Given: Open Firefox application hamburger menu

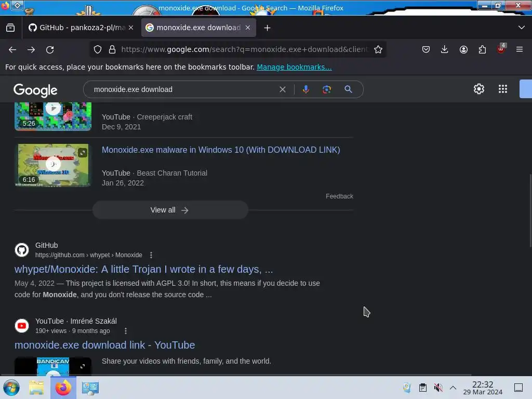Looking at the screenshot, I should [x=520, y=49].
